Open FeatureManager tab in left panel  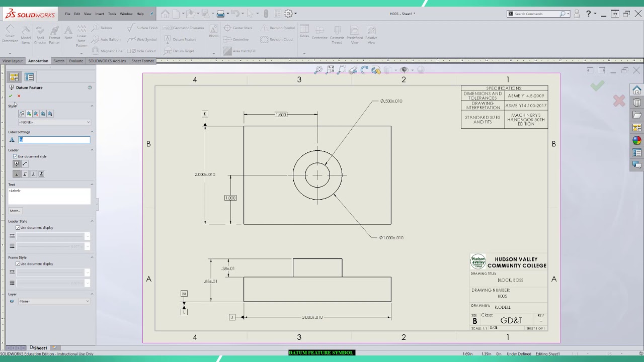point(14,77)
